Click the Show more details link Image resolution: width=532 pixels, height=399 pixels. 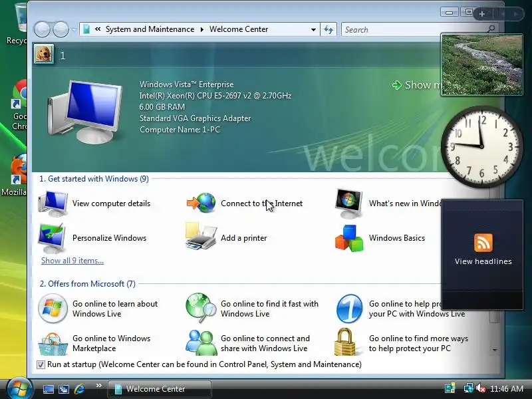[x=418, y=85]
